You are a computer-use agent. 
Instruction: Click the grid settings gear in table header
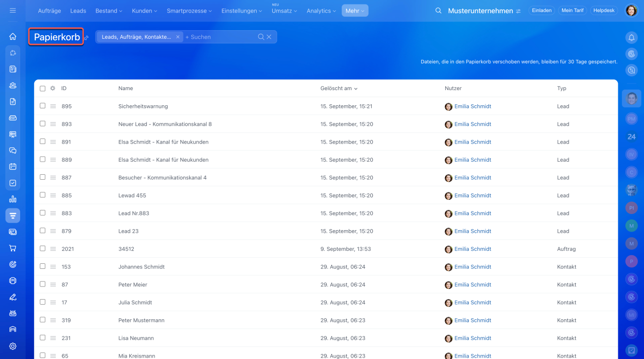[x=53, y=88]
